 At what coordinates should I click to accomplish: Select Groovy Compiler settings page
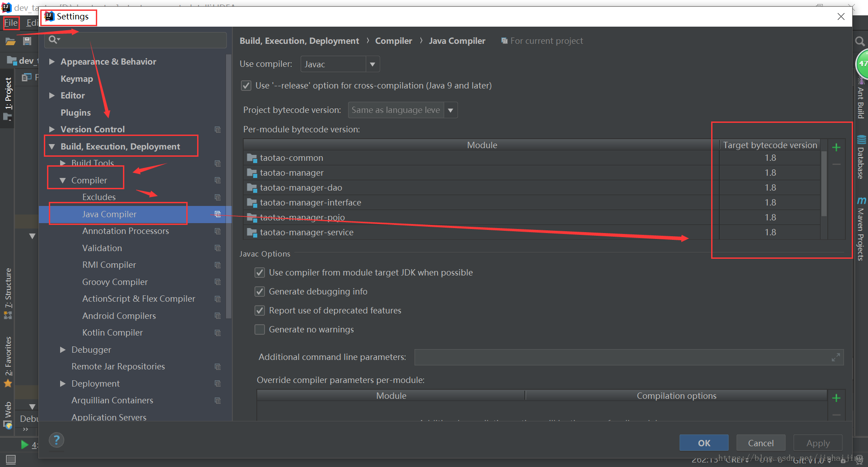coord(115,282)
